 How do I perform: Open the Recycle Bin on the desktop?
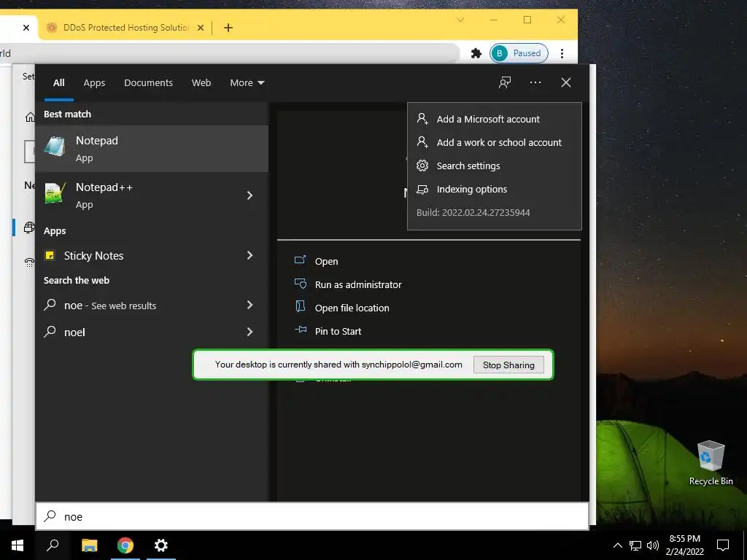tap(711, 463)
